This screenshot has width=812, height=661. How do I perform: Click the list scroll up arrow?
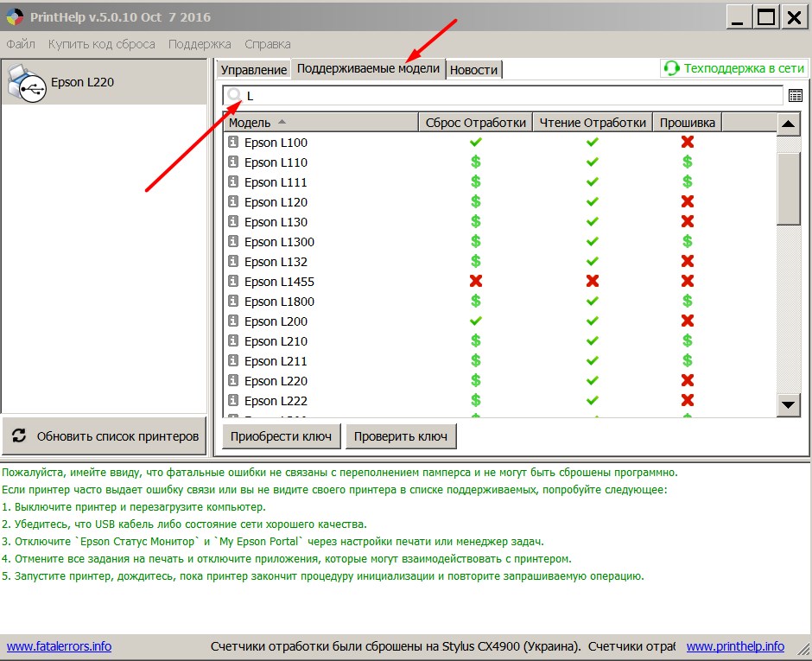pyautogui.click(x=788, y=124)
